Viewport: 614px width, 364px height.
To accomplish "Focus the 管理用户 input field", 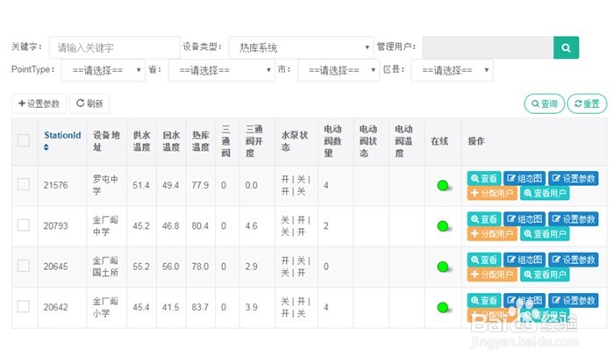I will pyautogui.click(x=488, y=47).
